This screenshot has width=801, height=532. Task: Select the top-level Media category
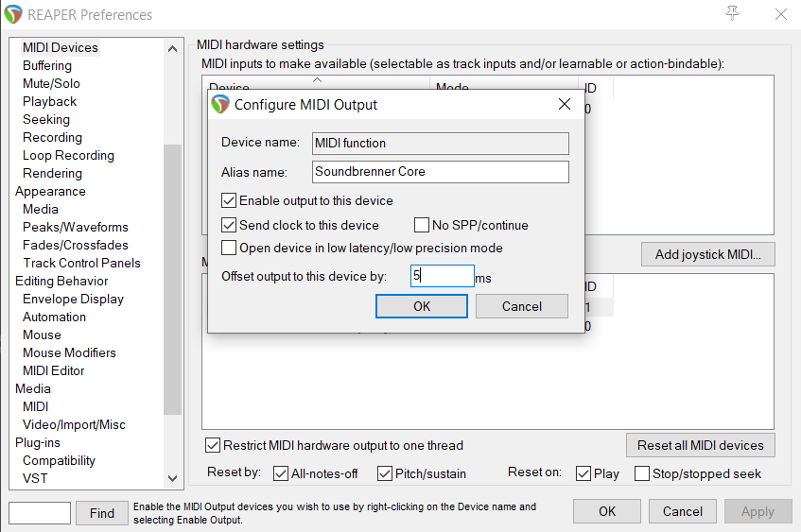(x=33, y=389)
